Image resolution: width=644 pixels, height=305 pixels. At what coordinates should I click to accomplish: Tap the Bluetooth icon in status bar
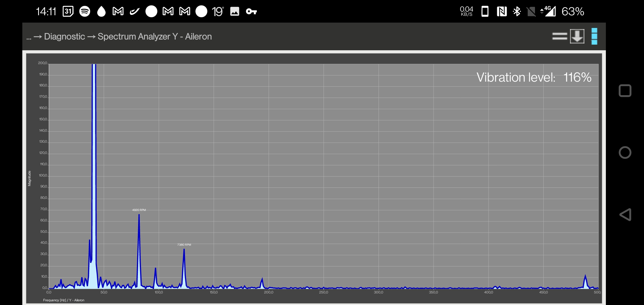[x=517, y=11]
